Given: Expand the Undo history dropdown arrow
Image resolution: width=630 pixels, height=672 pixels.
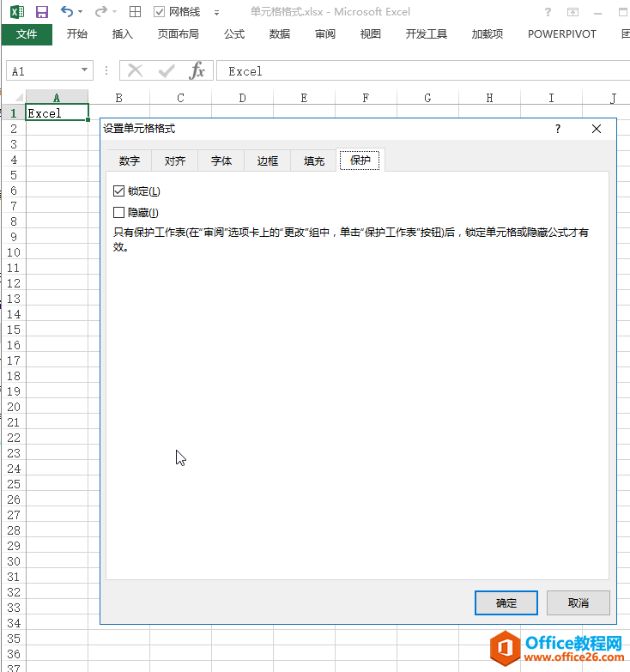Looking at the screenshot, I should pyautogui.click(x=81, y=12).
